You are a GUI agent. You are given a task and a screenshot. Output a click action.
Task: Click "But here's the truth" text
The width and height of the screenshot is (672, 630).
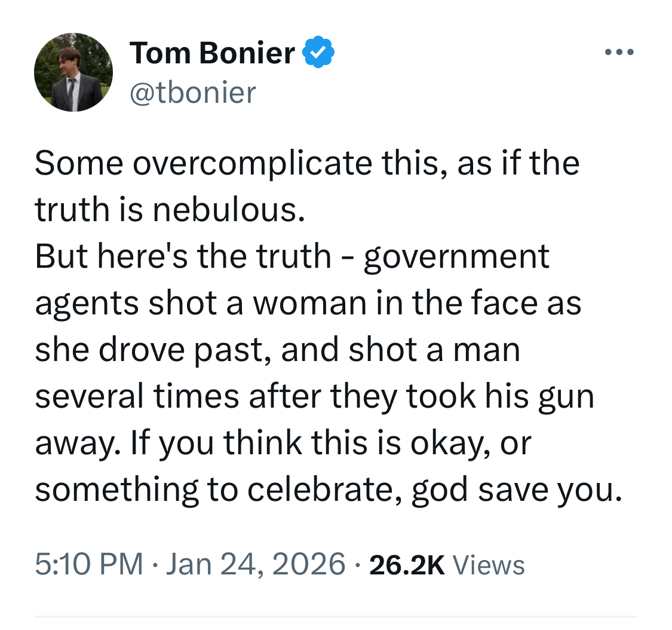click(x=182, y=256)
